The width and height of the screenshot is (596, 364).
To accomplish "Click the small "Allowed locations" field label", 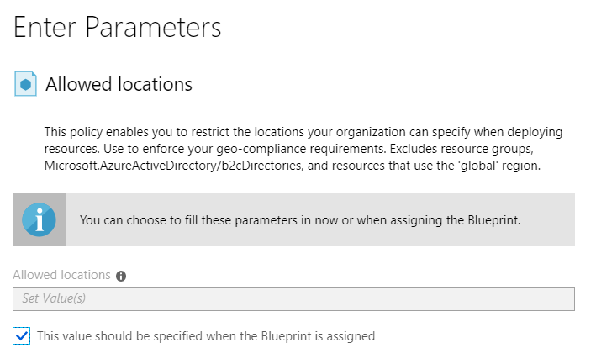I will point(61,275).
